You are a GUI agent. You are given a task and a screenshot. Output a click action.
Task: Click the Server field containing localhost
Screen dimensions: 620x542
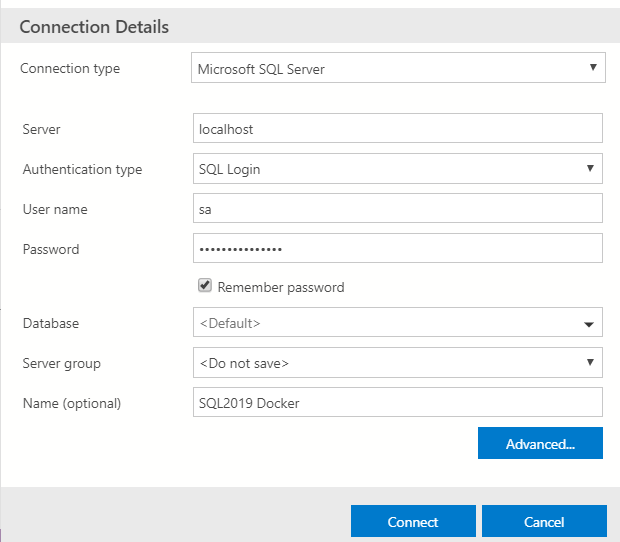(x=397, y=129)
